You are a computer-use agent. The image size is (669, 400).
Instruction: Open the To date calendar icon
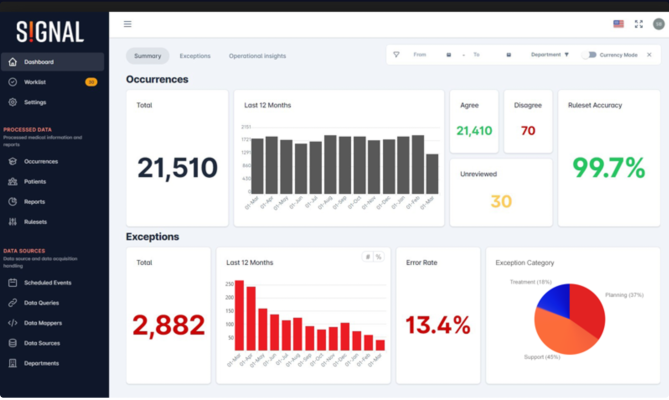[x=509, y=55]
